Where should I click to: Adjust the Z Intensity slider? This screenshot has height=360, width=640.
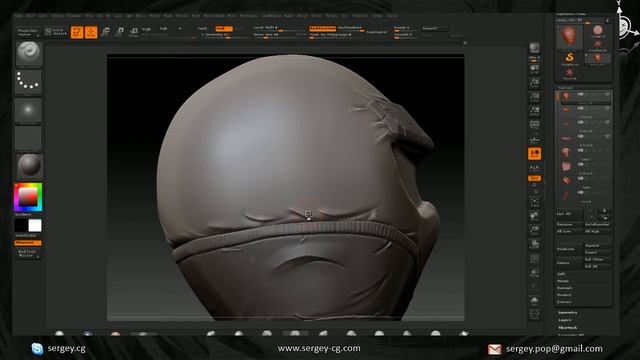coord(224,35)
